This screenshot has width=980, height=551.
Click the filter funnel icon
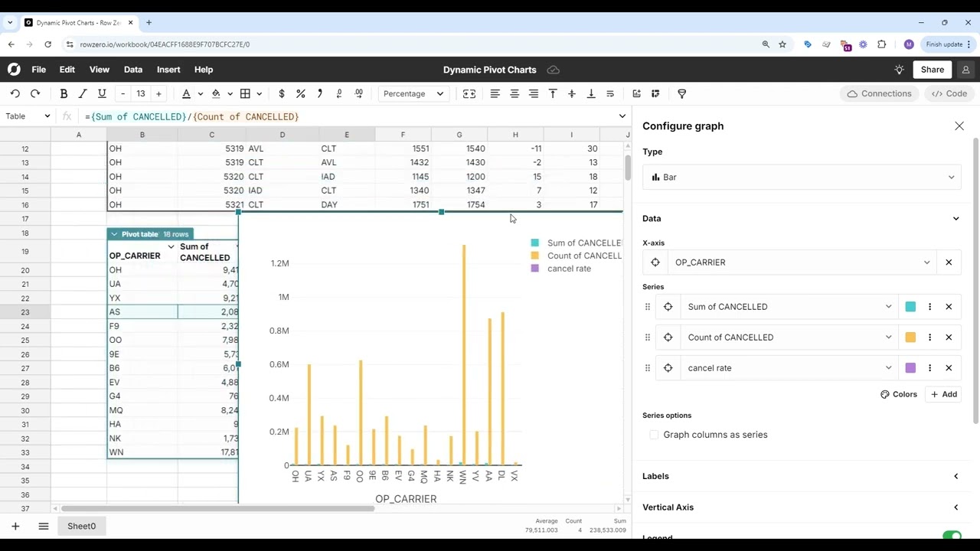point(681,93)
